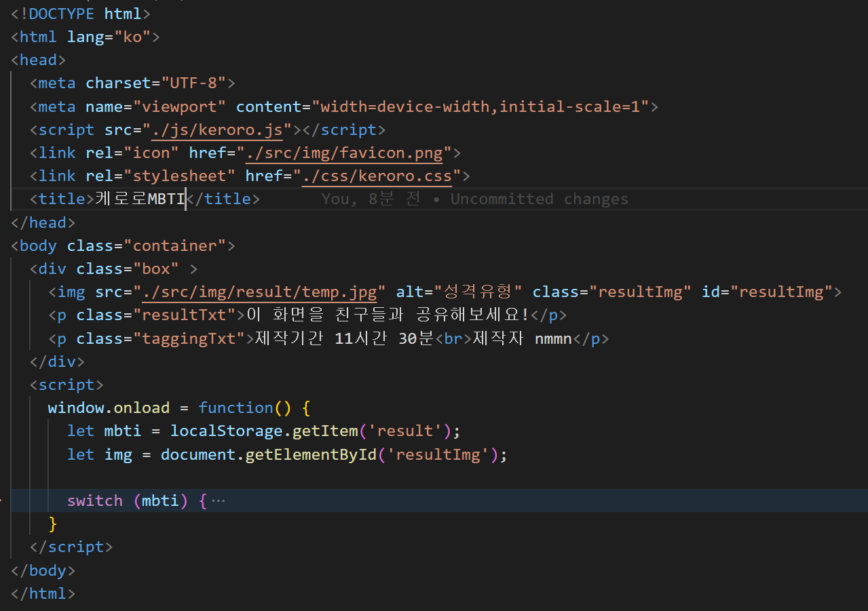Follow the ./src/img/favicon.png path link
Image resolution: width=868 pixels, height=611 pixels.
(x=344, y=153)
